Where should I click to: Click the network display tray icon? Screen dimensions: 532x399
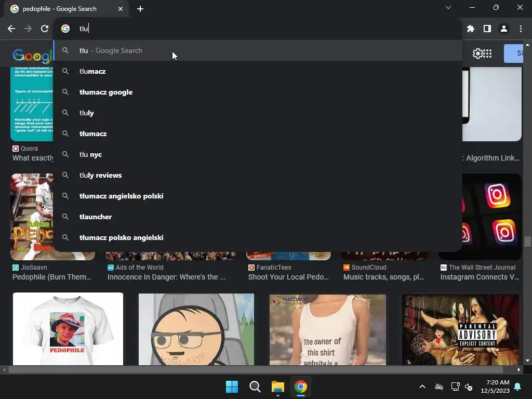click(x=455, y=387)
